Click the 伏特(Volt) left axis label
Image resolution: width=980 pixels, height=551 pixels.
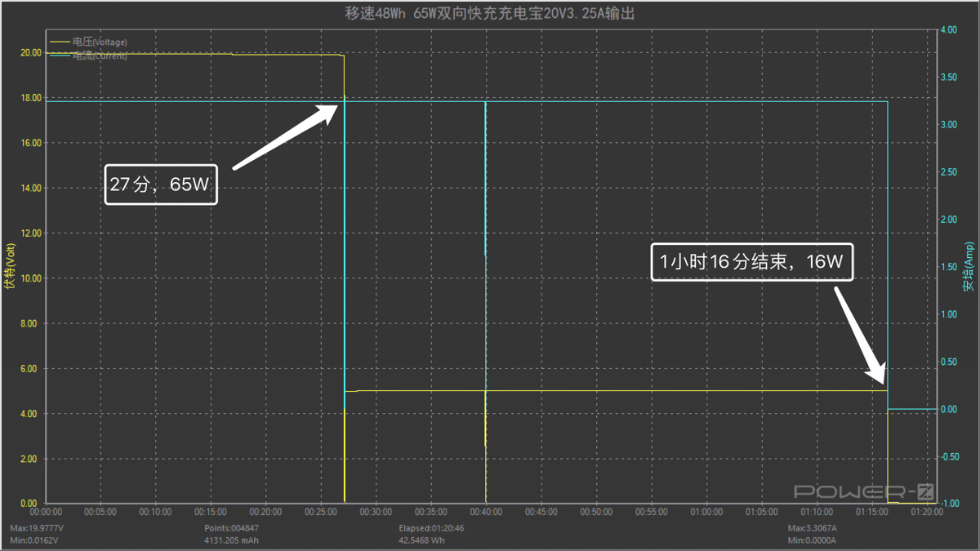[x=10, y=268]
